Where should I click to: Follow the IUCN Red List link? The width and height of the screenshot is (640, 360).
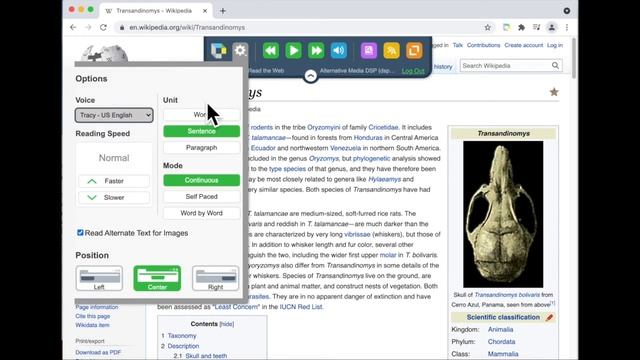pyautogui.click(x=301, y=307)
